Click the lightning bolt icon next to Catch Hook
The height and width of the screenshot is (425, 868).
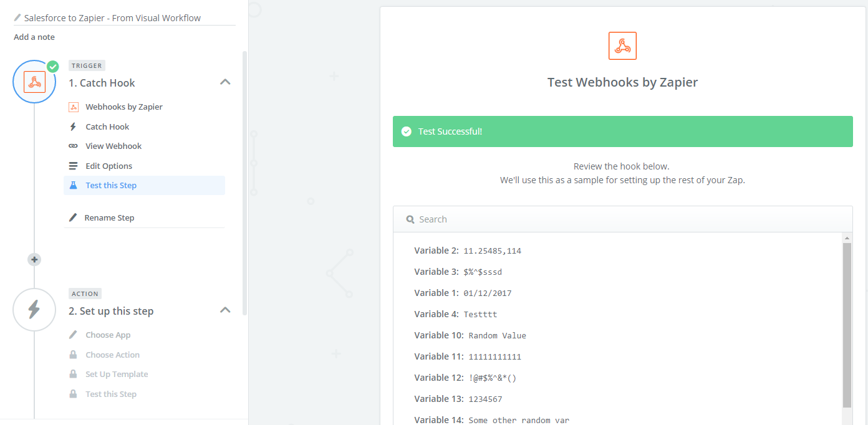(73, 127)
